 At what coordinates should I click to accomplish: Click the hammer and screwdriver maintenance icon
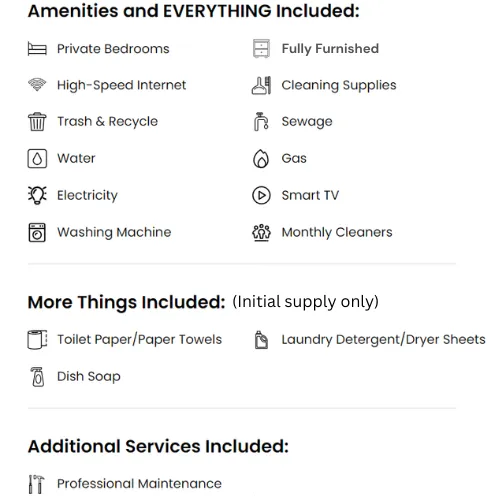[36, 484]
